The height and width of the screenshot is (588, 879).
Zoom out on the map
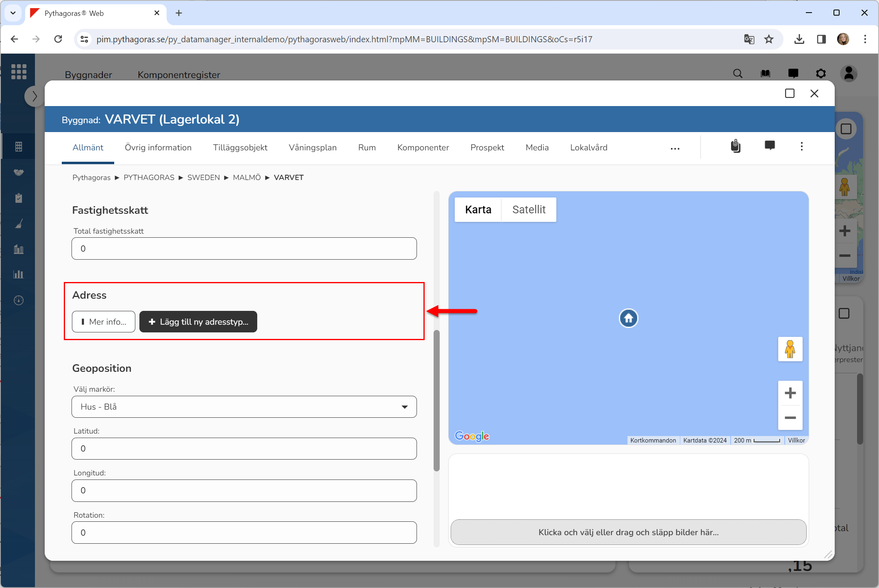(x=790, y=418)
